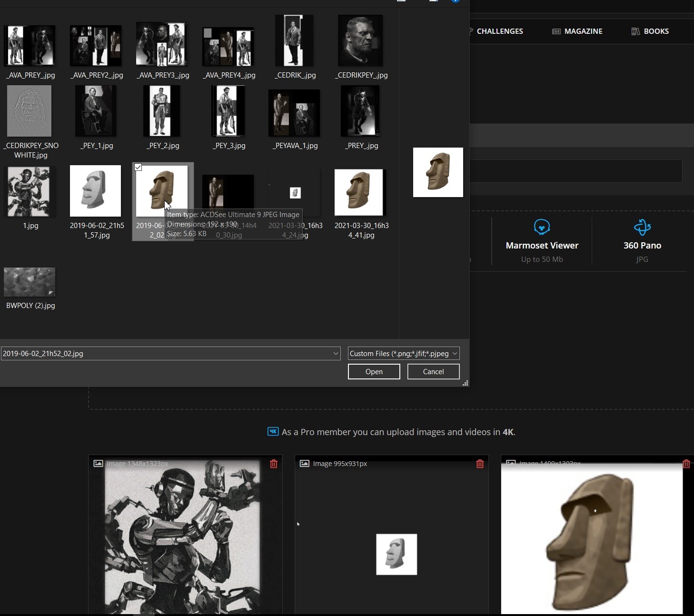The height and width of the screenshot is (616, 694).
Task: Click the Magazine icon
Action: [556, 31]
